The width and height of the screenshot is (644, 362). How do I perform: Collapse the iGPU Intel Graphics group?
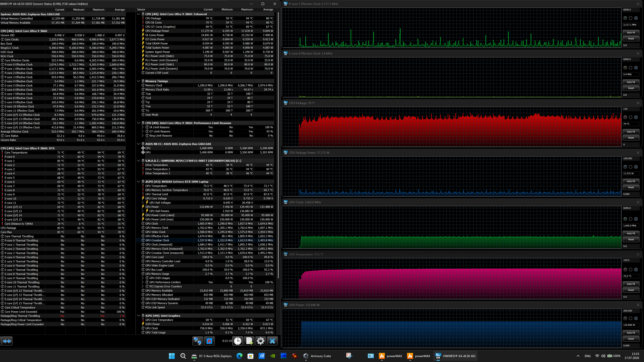tap(138, 315)
